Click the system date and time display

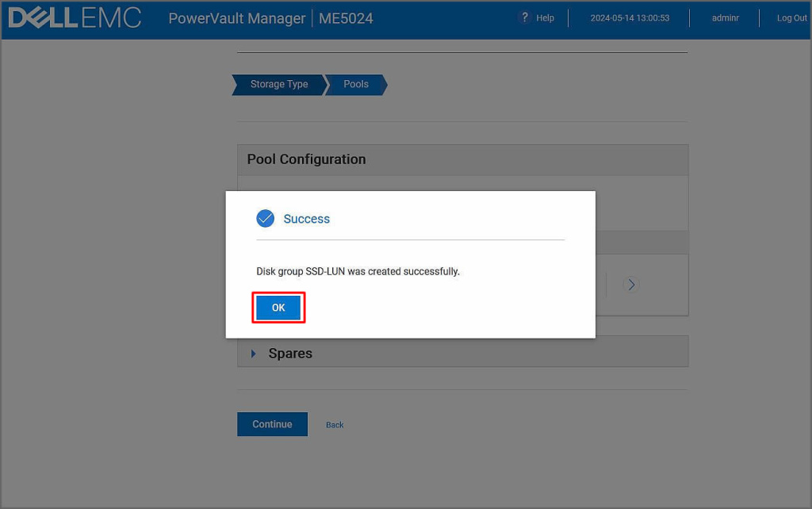point(630,18)
